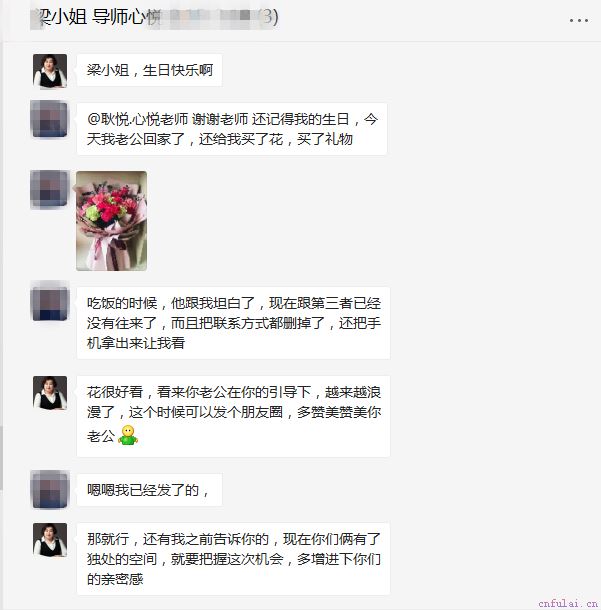Select the 嗯嗯我已经发了的 message bubble
The image size is (601, 610).
[x=149, y=490]
